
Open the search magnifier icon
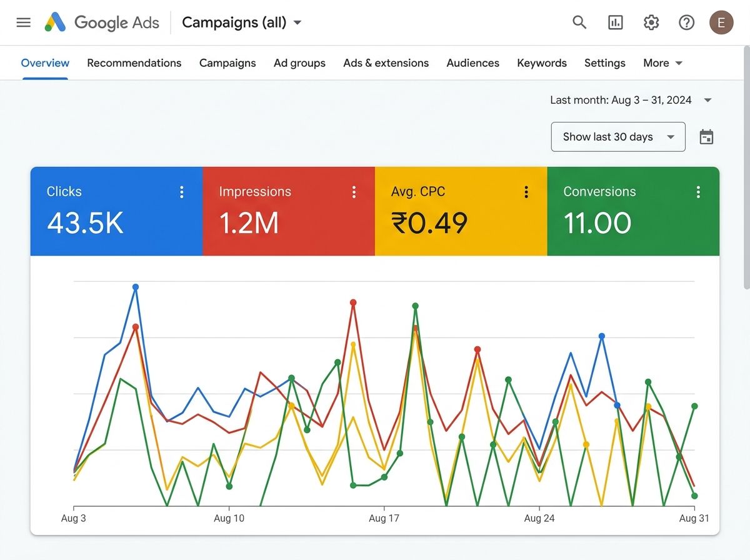click(x=579, y=22)
